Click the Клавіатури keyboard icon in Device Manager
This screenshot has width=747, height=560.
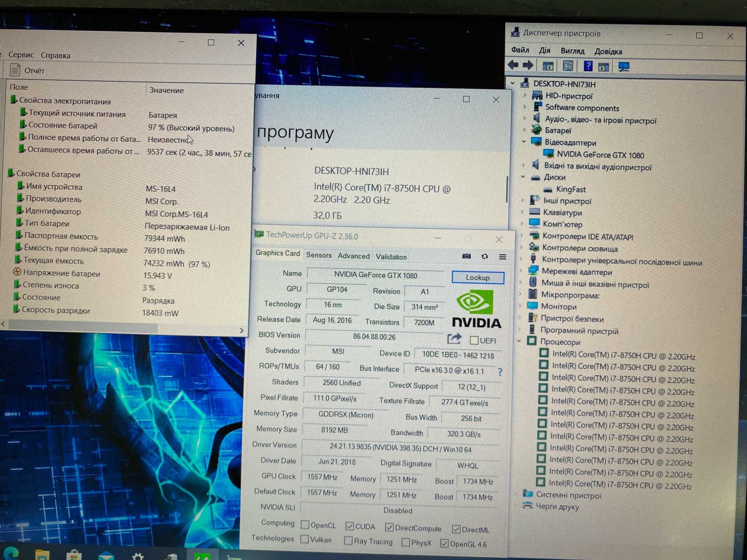pyautogui.click(x=534, y=212)
